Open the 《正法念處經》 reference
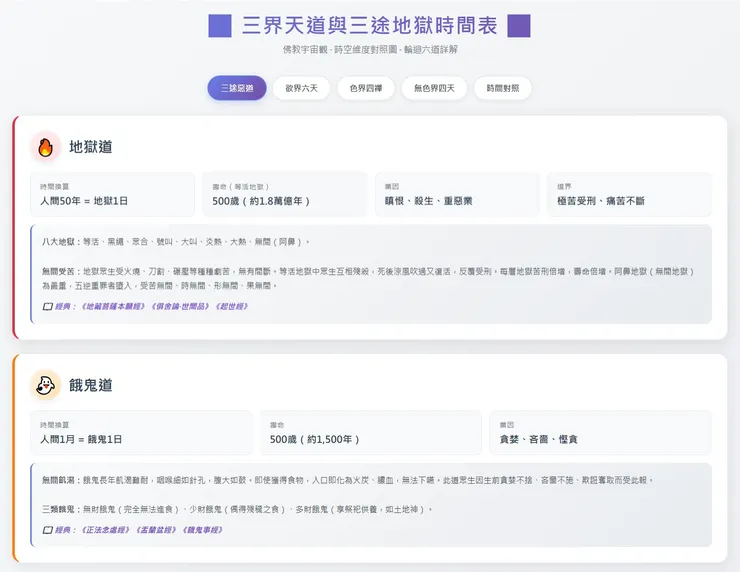 coord(105,530)
